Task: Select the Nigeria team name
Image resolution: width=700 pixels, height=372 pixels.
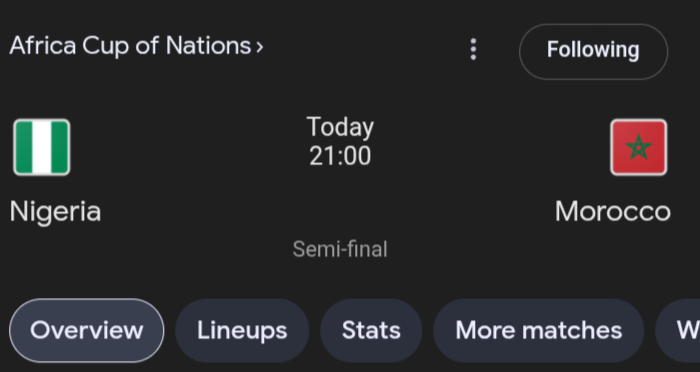Action: tap(55, 211)
